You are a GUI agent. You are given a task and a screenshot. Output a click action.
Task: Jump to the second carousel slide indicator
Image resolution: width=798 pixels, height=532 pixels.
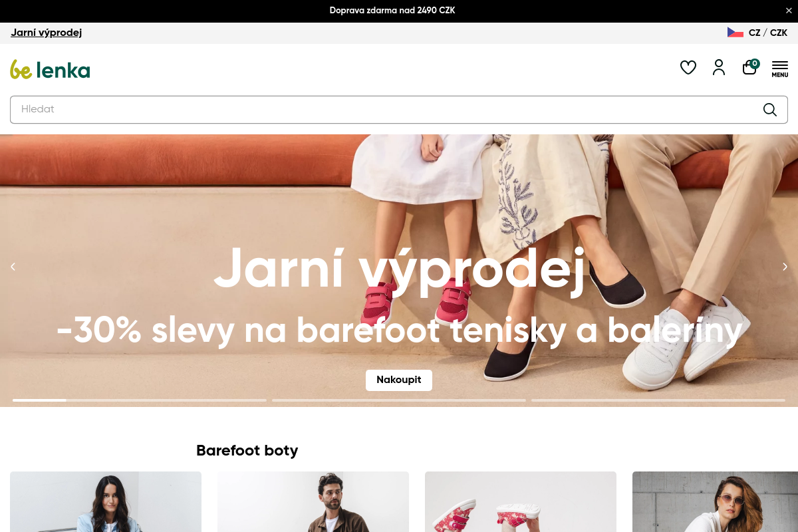click(398, 400)
